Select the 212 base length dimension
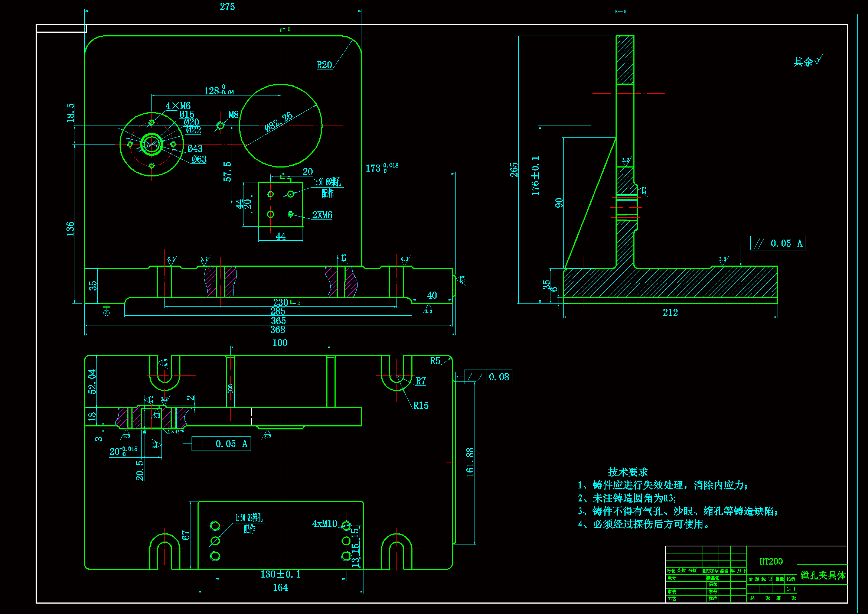Viewport: 868px width, 614px height. pyautogui.click(x=670, y=312)
